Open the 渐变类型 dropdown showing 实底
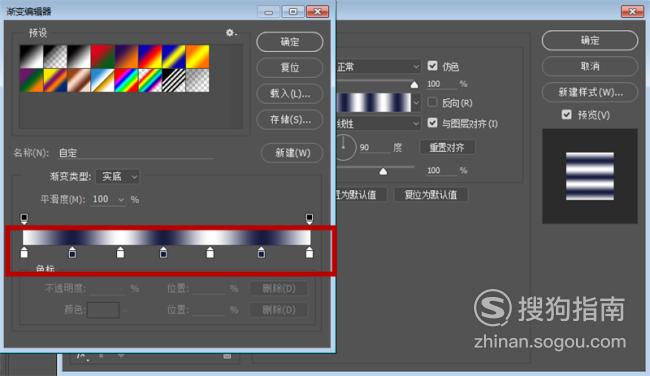 point(118,177)
